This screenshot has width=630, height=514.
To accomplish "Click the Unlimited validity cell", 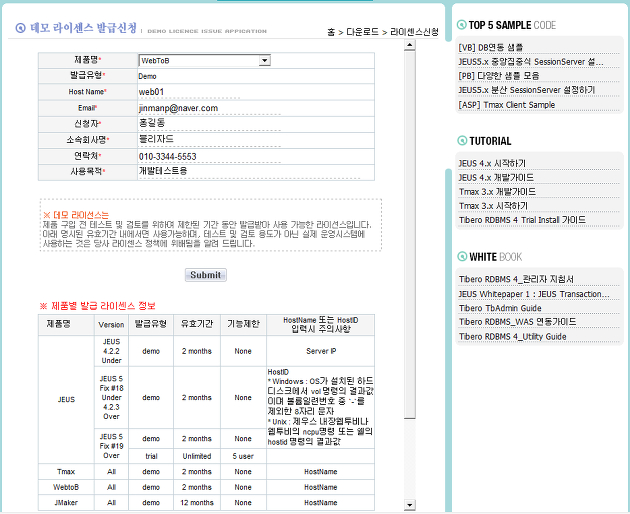I will tap(196, 456).
